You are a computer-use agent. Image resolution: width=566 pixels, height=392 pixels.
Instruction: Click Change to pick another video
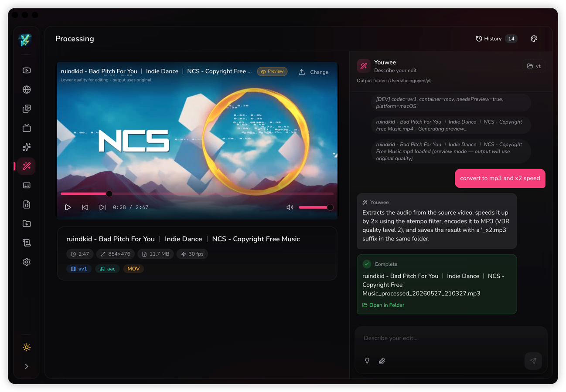pyautogui.click(x=314, y=72)
